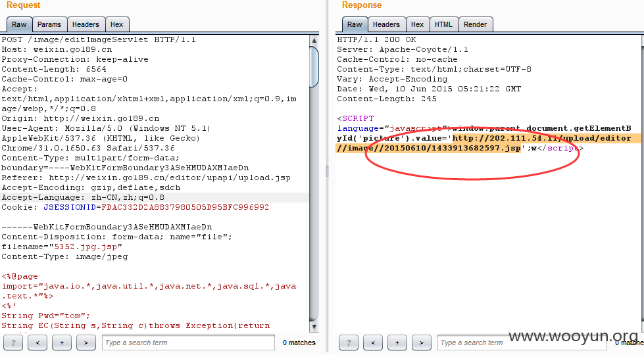Screen dimensions: 644x355
Task: Open help button in Request search bar
Action: (x=13, y=343)
